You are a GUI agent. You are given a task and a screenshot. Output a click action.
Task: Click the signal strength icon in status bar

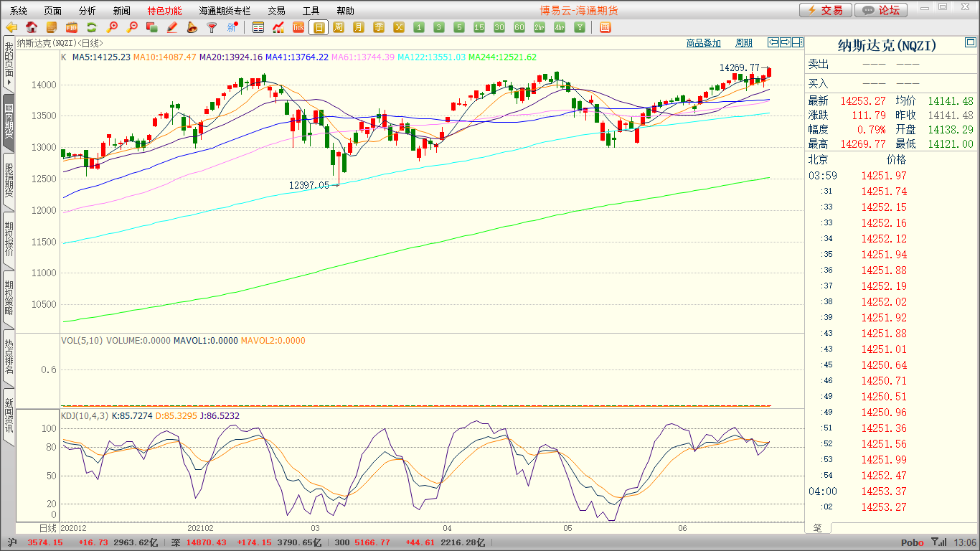tap(938, 542)
